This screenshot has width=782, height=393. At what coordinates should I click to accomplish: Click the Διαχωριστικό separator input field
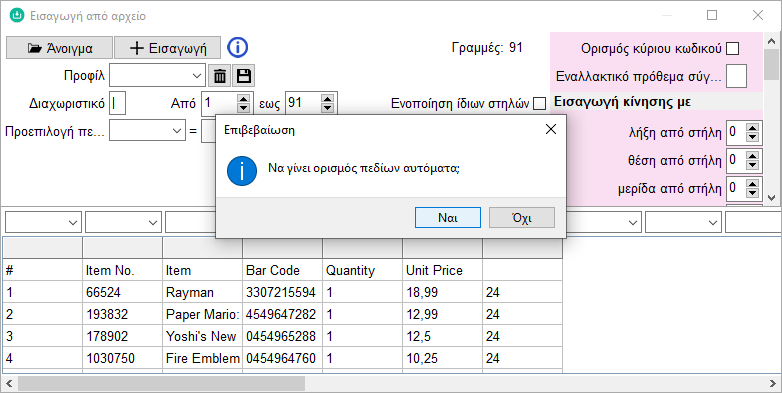tap(117, 103)
